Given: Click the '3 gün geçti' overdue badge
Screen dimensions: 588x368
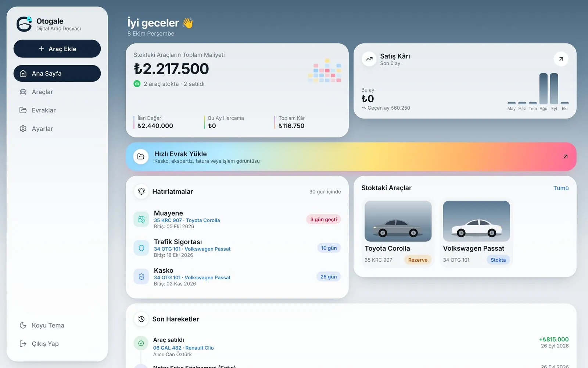Looking at the screenshot, I should pyautogui.click(x=323, y=219).
